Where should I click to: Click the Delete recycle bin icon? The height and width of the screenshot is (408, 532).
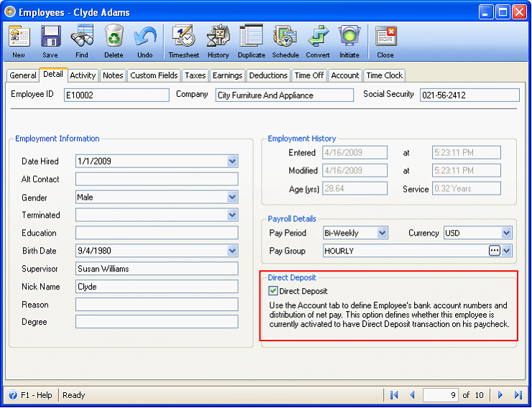click(114, 36)
